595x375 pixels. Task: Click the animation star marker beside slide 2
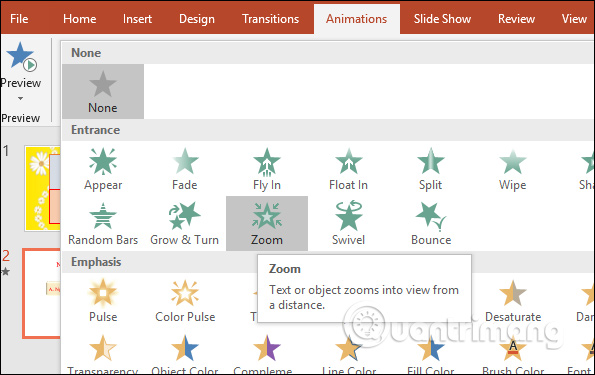pos(6,271)
